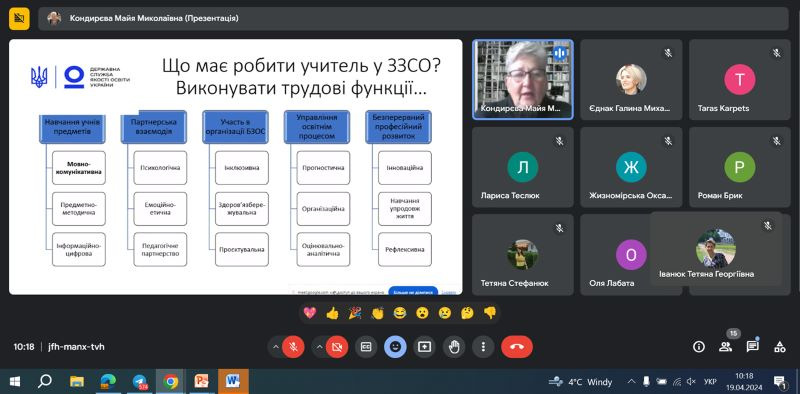The width and height of the screenshot is (800, 394).
Task: Open the emoji reactions button
Action: click(x=395, y=347)
